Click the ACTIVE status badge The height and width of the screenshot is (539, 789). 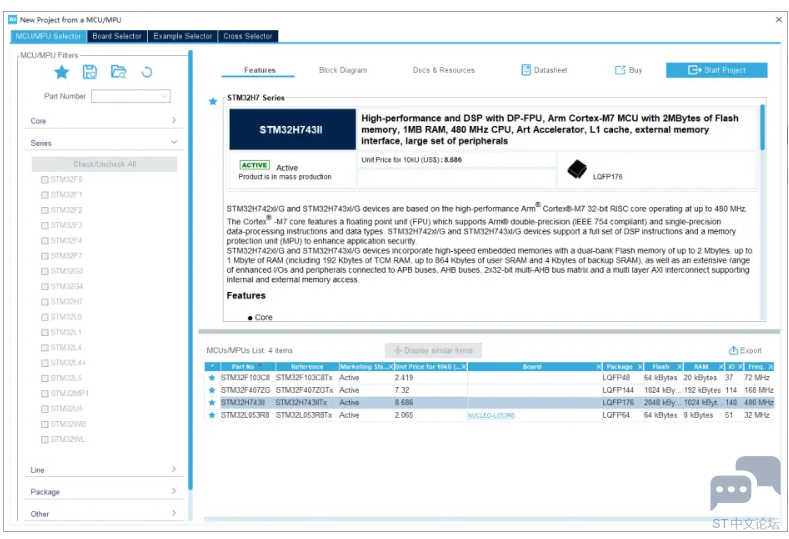coord(255,165)
